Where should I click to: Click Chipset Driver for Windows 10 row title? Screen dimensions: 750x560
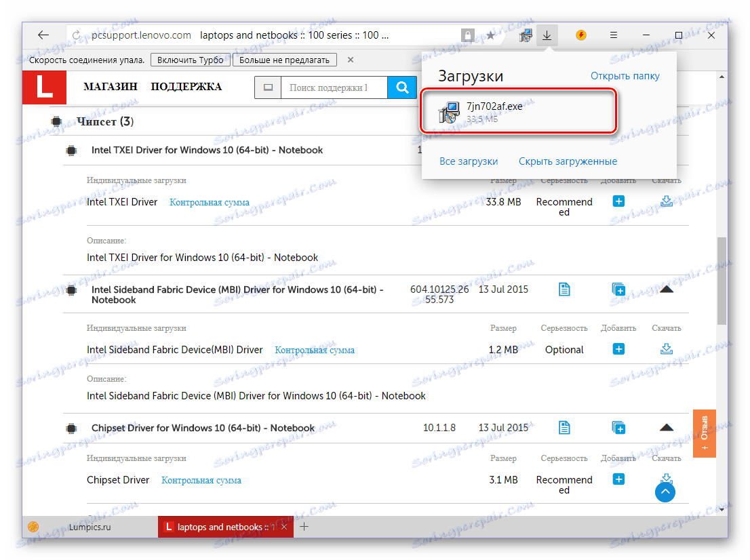(x=203, y=428)
